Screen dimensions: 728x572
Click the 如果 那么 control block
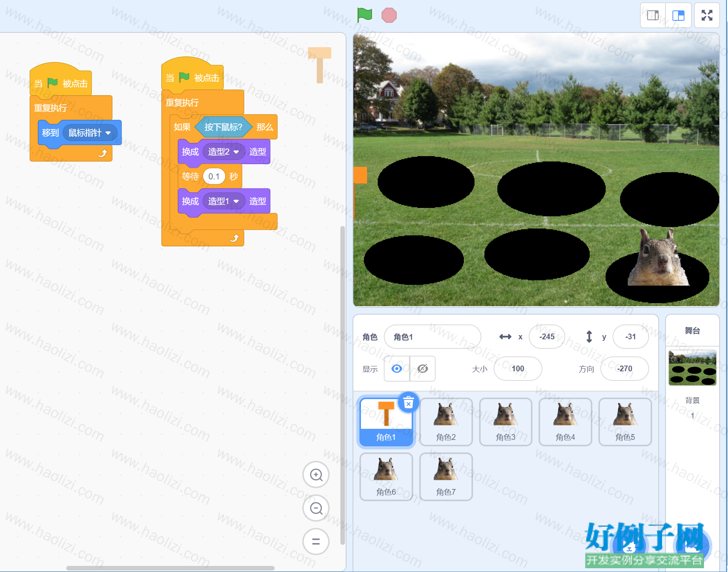click(x=182, y=127)
